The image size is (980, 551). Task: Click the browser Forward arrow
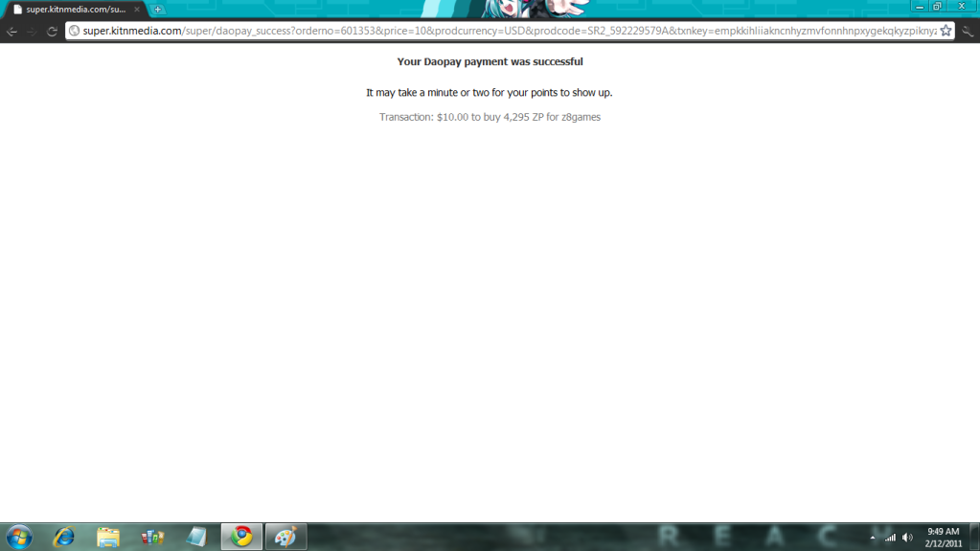tap(33, 31)
